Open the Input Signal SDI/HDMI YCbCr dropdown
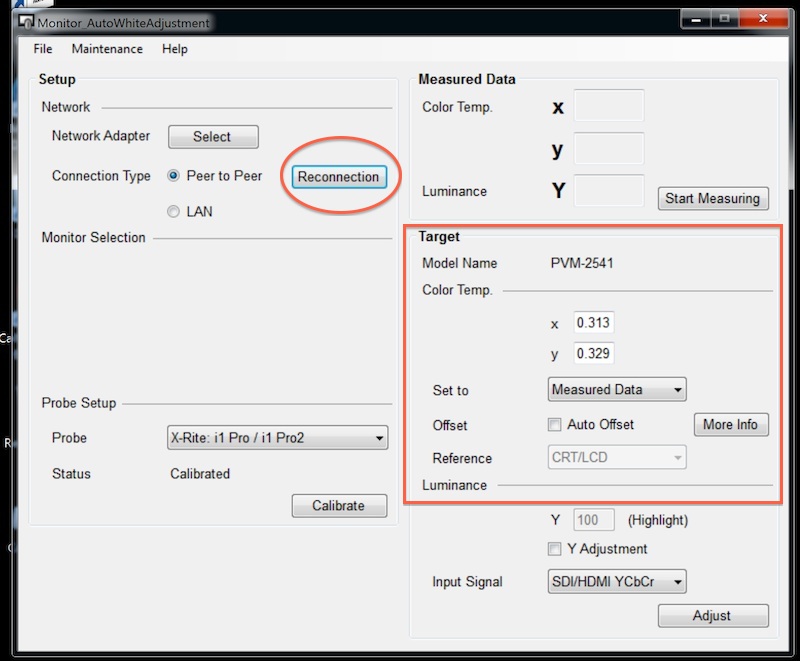Viewport: 800px width, 661px height. coord(617,581)
